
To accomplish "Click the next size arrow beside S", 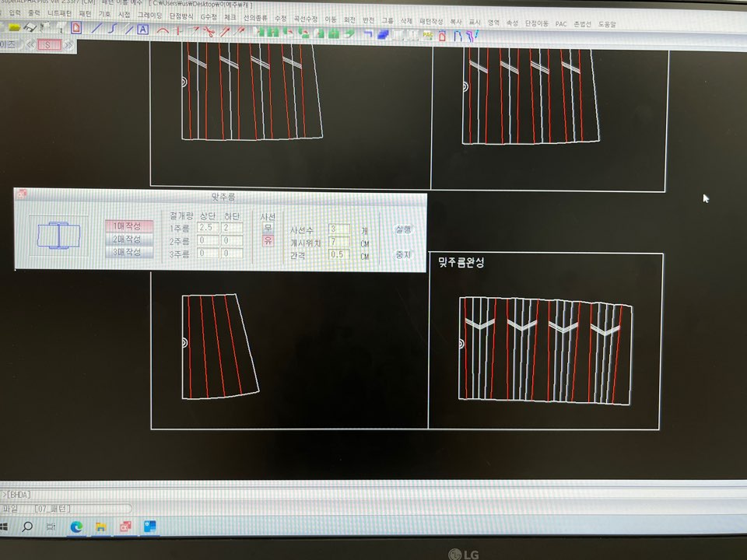I will tap(69, 45).
